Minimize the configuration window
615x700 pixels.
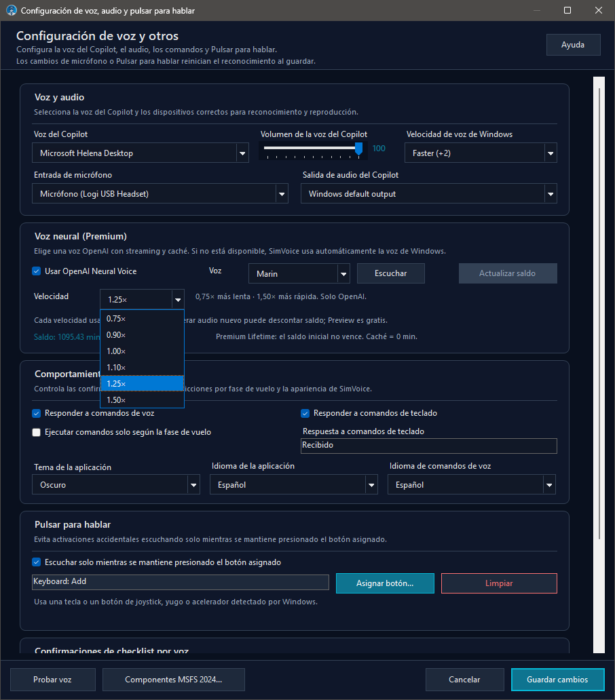tap(537, 10)
